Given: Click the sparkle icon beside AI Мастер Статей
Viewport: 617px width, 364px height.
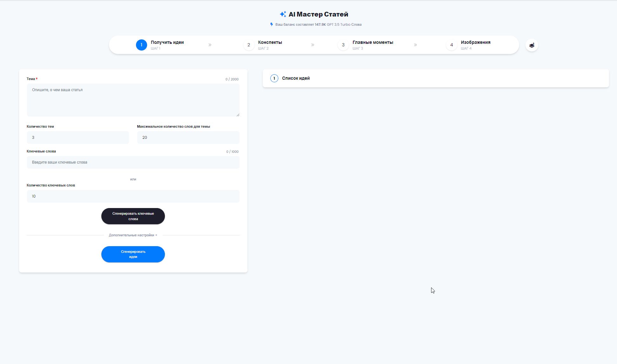Looking at the screenshot, I should click(x=283, y=14).
